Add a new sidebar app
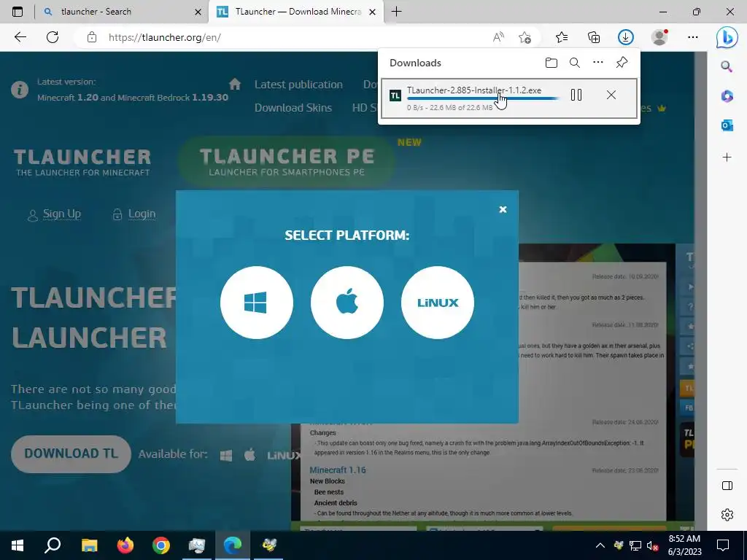Screen dimensions: 747x560 click(727, 157)
